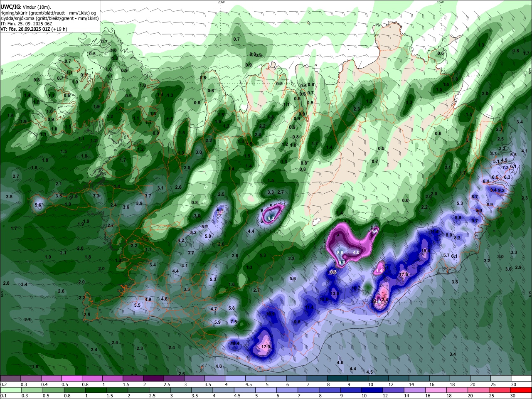The image size is (532, 399).
Task: Click the 'slydda/snjókoma' legend description line
Action: (x=49, y=18)
